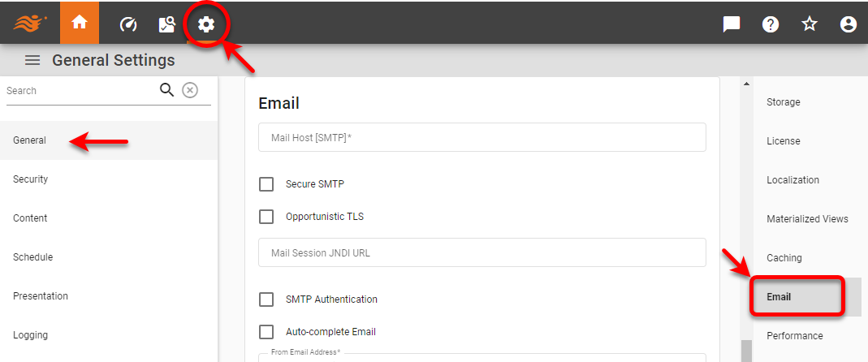Viewport: 868px width, 362px height.
Task: Open the report search icon
Action: coord(167,24)
